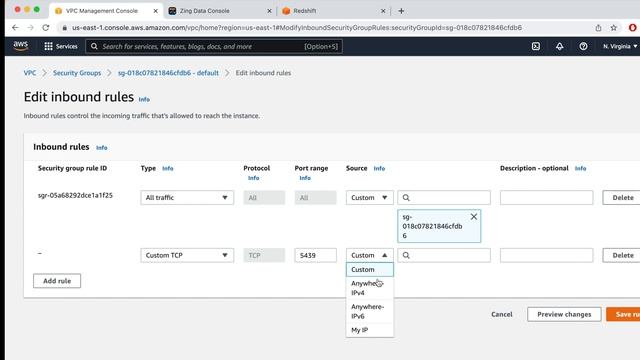Close the Redshift tab
640x360 pixels.
click(x=383, y=11)
